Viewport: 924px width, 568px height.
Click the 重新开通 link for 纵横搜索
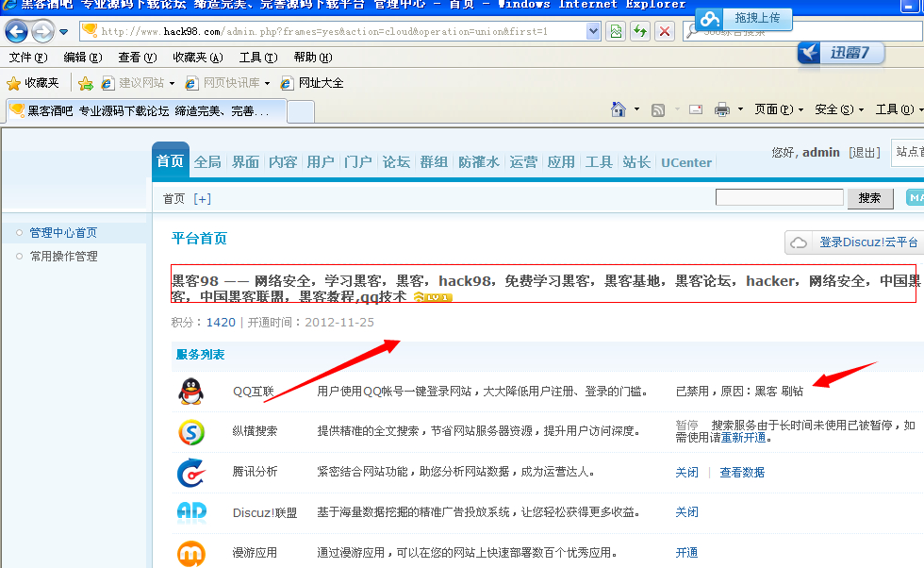click(x=743, y=438)
